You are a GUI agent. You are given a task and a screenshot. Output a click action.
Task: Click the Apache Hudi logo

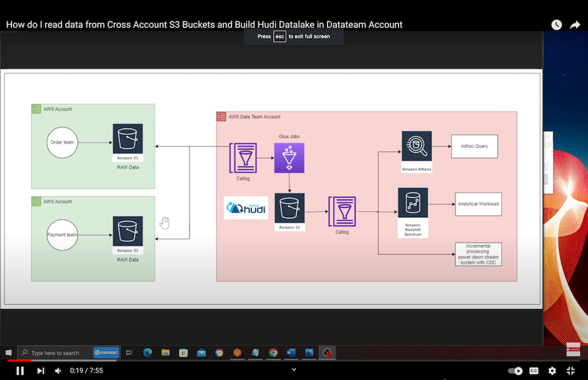click(x=246, y=208)
